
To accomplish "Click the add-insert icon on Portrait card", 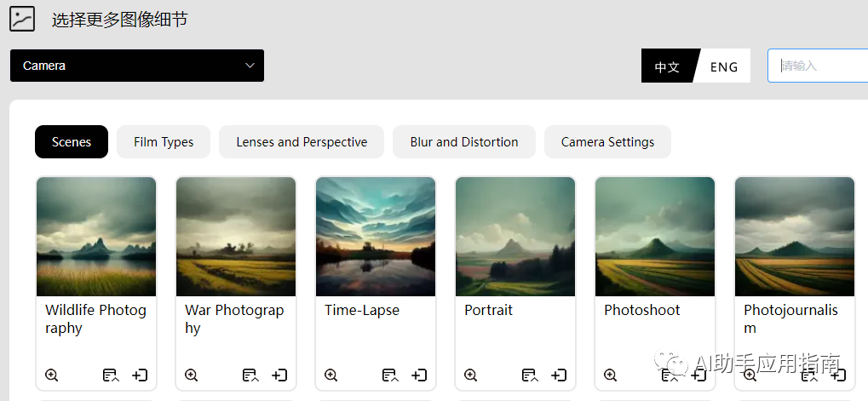I will [559, 375].
